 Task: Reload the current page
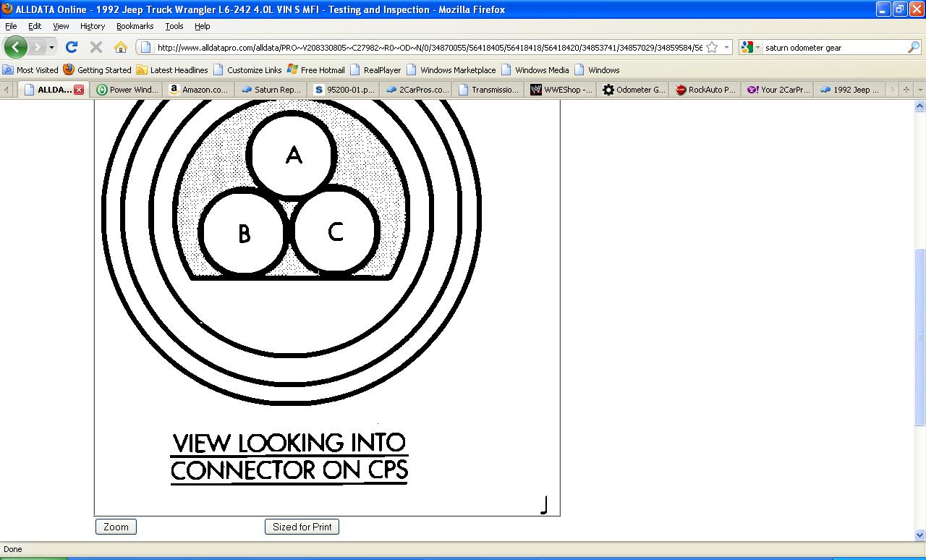71,47
